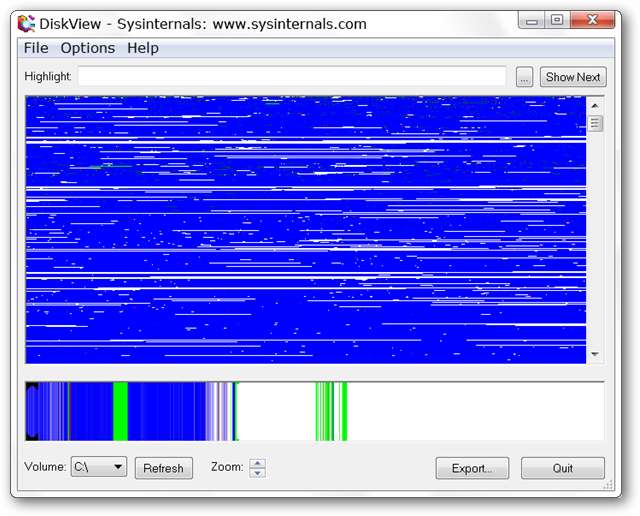Viewport: 640px width, 516px height.
Task: Increase zoom with the up spinner arrow
Action: coord(258,463)
